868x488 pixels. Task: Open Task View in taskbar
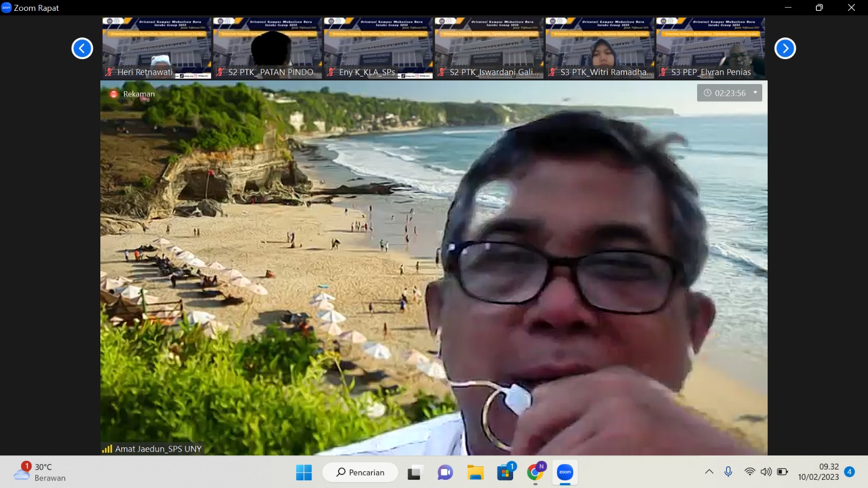[x=414, y=473]
